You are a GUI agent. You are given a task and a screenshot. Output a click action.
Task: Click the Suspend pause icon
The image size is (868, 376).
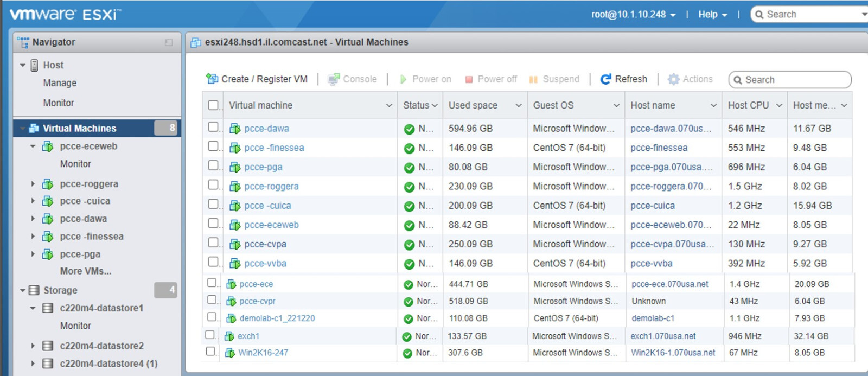(x=533, y=79)
